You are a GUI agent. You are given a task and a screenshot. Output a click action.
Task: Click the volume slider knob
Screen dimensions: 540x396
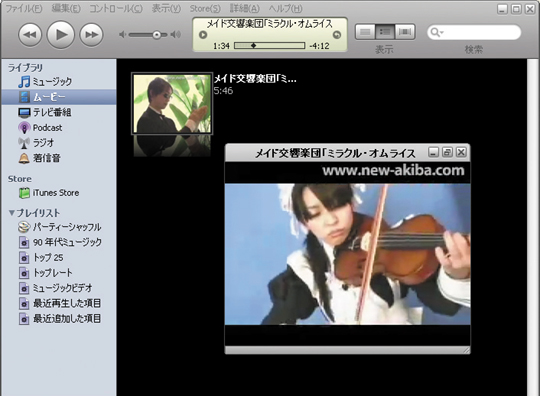[157, 34]
